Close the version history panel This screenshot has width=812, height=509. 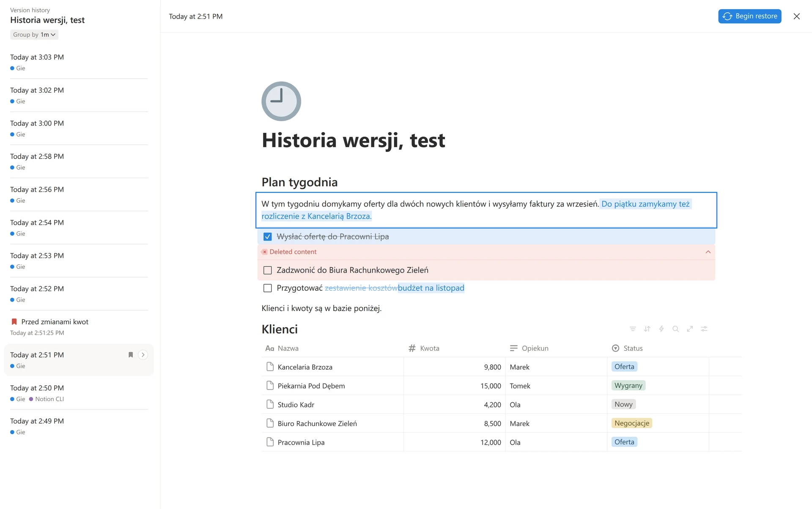[x=797, y=16]
